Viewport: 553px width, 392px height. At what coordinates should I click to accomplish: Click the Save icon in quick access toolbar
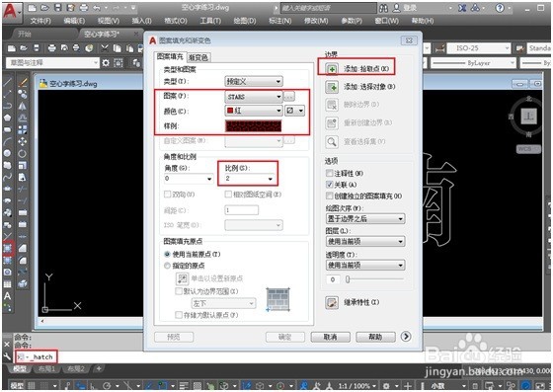(58, 8)
